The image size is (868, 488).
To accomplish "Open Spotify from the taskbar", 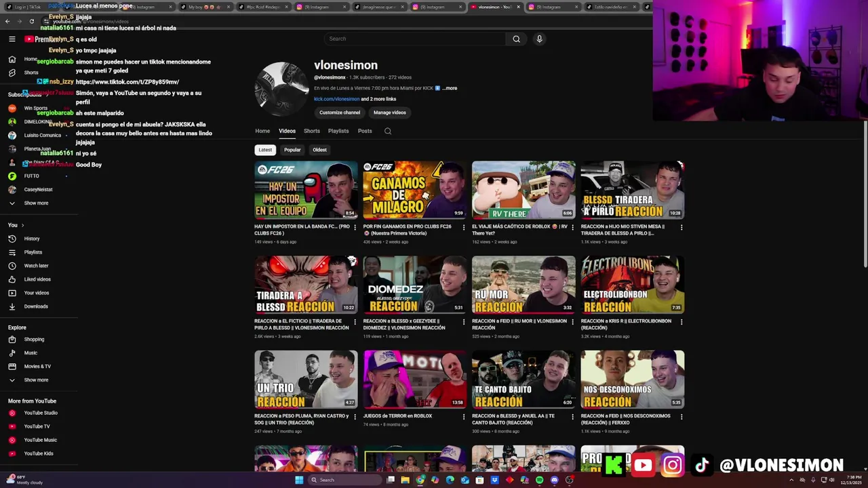I will (540, 480).
